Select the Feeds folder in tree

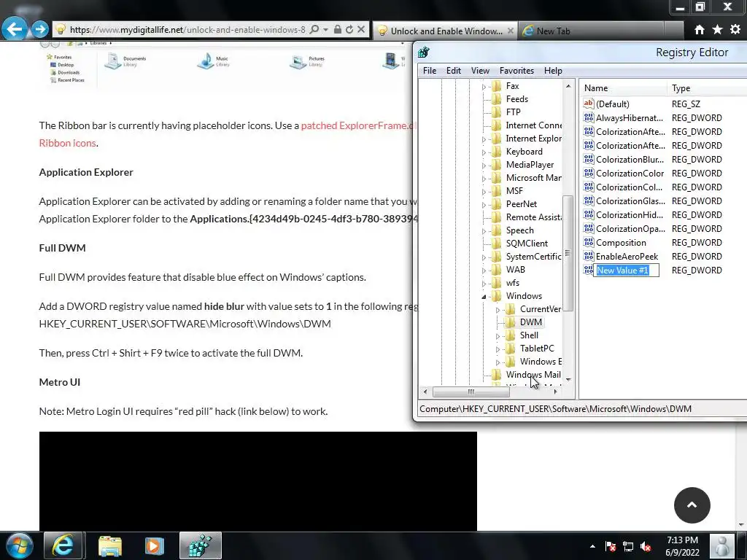[517, 99]
